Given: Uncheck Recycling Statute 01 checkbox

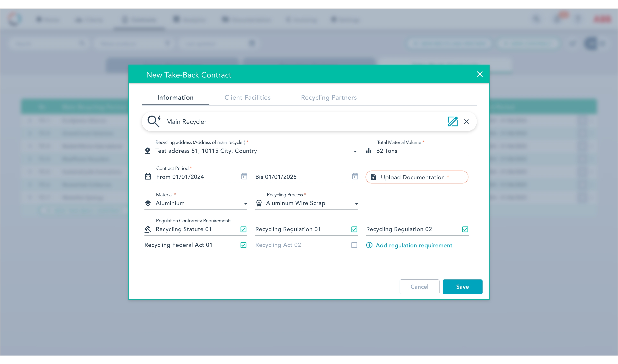Looking at the screenshot, I should click(x=243, y=229).
